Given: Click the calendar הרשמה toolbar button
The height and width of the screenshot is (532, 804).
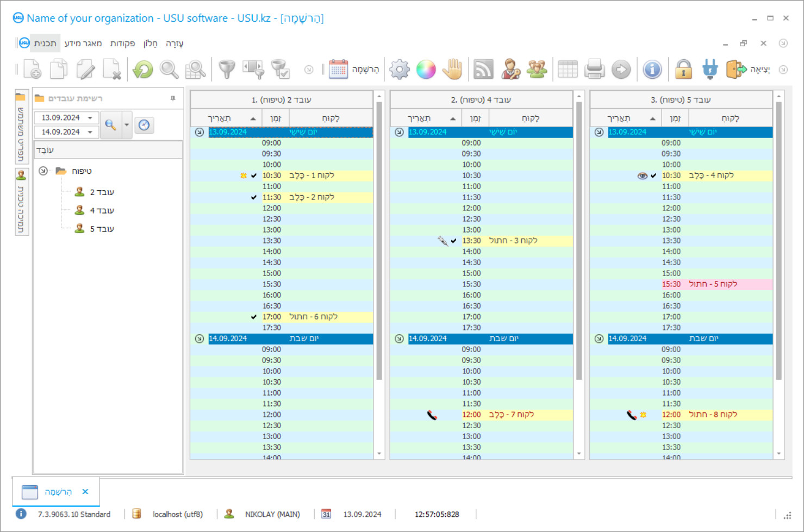Looking at the screenshot, I should tap(354, 70).
